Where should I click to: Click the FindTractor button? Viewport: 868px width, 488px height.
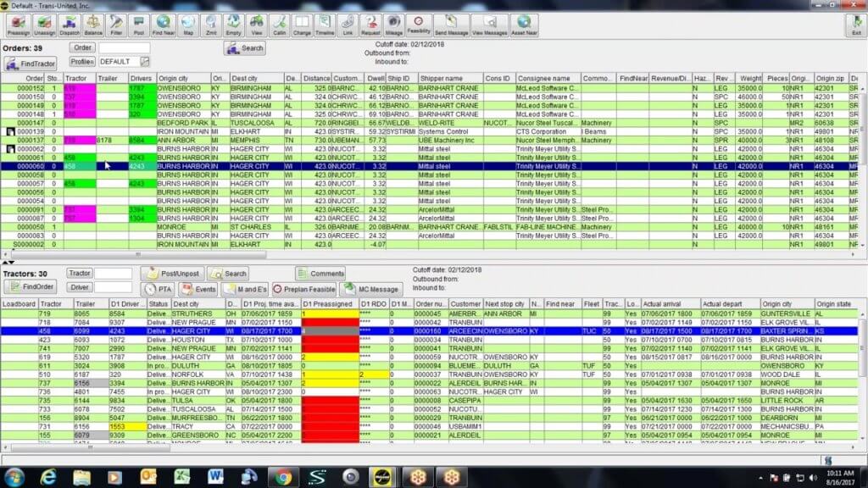tap(31, 64)
